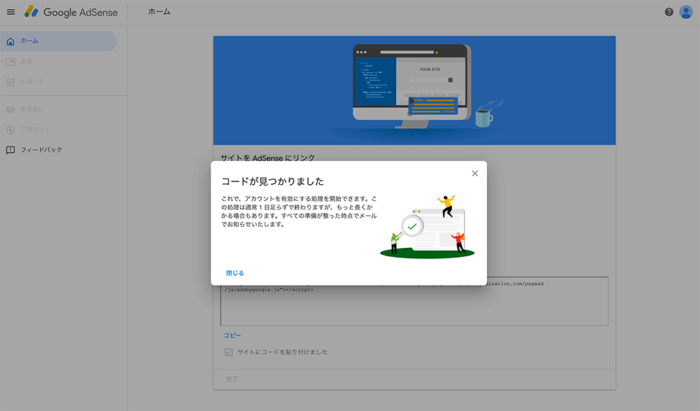Click the サイトを AdSense にリンク heading
This screenshot has height=411, width=700.
click(x=268, y=158)
